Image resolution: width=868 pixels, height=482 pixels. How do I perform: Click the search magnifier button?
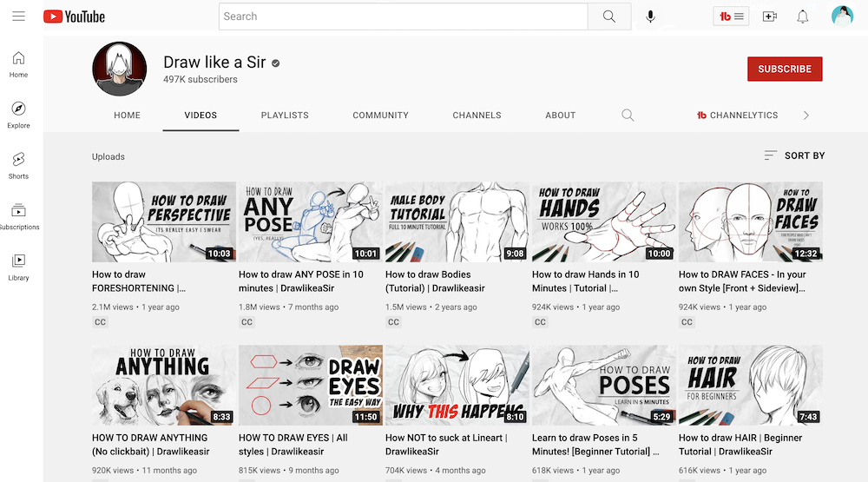point(609,17)
